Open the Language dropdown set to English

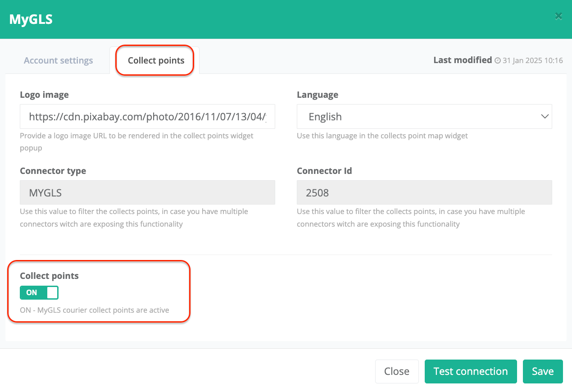pyautogui.click(x=424, y=117)
